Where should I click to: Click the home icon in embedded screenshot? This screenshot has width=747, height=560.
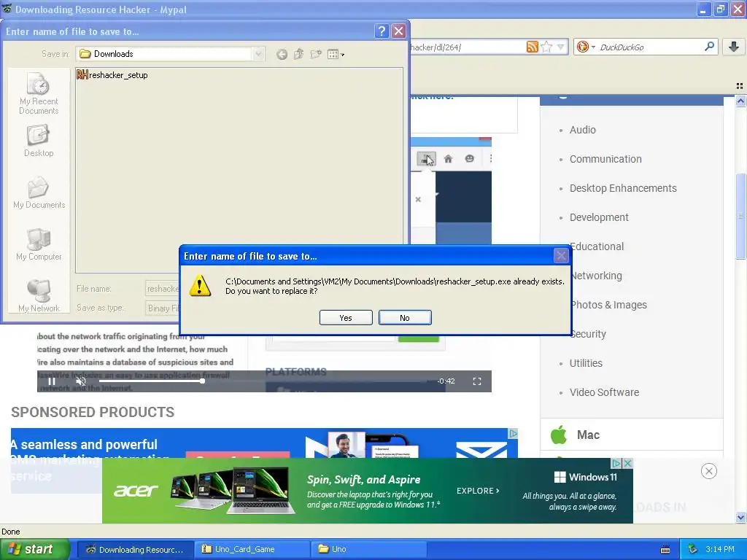(448, 158)
